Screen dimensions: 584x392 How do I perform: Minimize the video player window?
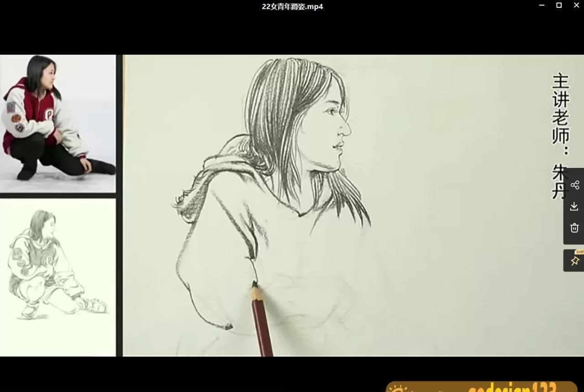click(542, 5)
